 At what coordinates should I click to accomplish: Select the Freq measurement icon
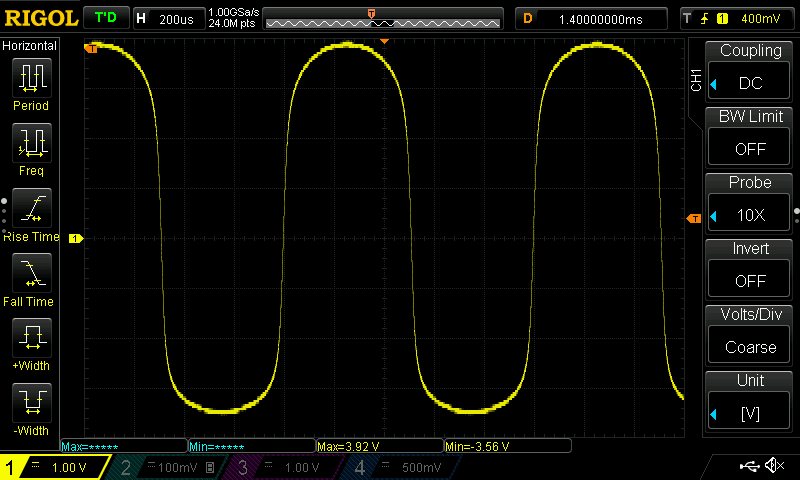pyautogui.click(x=30, y=143)
